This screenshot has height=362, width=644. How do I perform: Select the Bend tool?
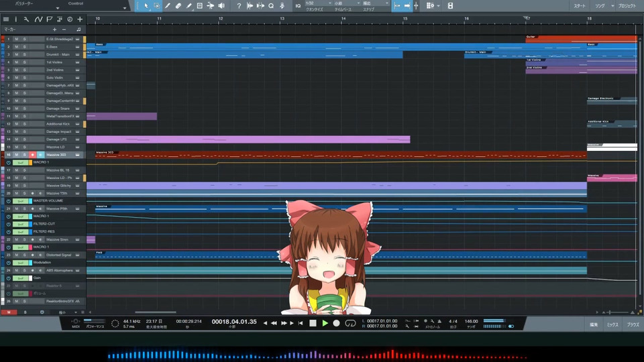tap(210, 6)
